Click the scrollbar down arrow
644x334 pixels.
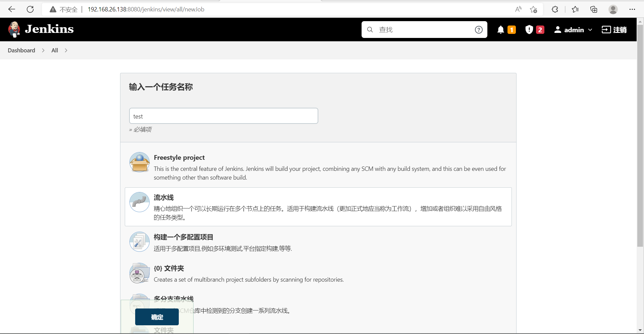pyautogui.click(x=640, y=330)
